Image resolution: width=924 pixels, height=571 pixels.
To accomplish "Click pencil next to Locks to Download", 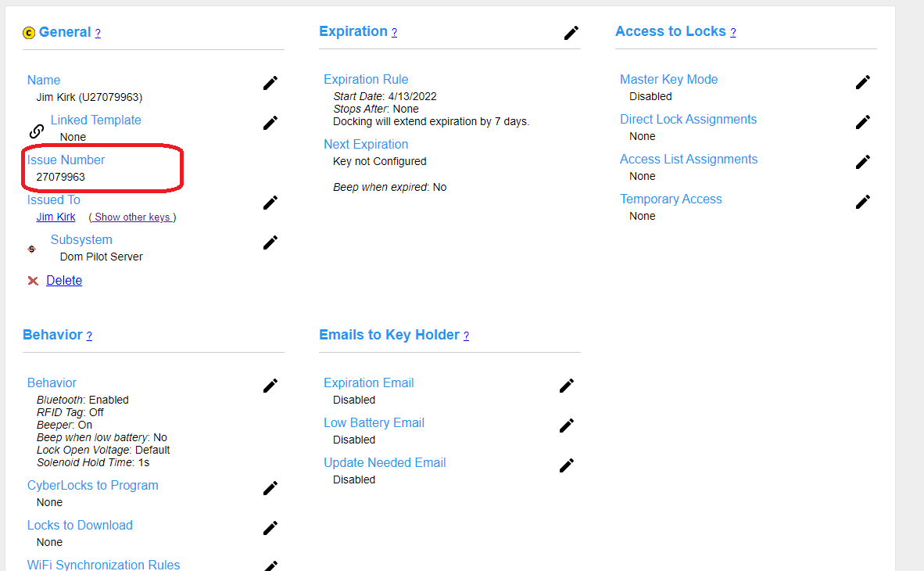I will tap(270, 528).
